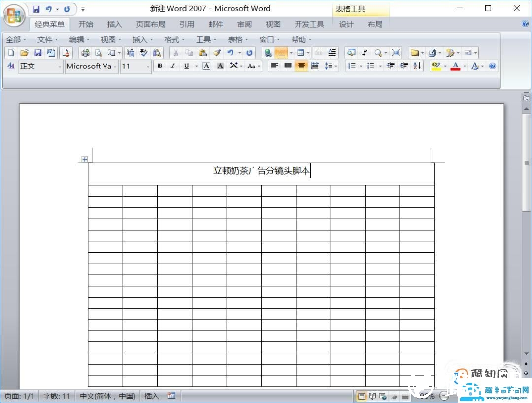Toggle center alignment
This screenshot has width=532, height=403.
tap(301, 66)
